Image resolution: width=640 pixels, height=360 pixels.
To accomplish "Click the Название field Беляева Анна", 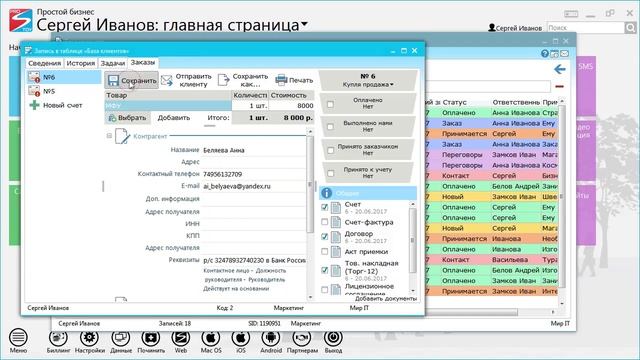I will 254,150.
